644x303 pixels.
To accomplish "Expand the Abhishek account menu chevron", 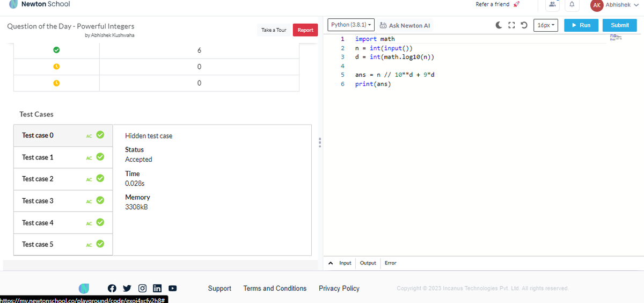I will pyautogui.click(x=636, y=5).
